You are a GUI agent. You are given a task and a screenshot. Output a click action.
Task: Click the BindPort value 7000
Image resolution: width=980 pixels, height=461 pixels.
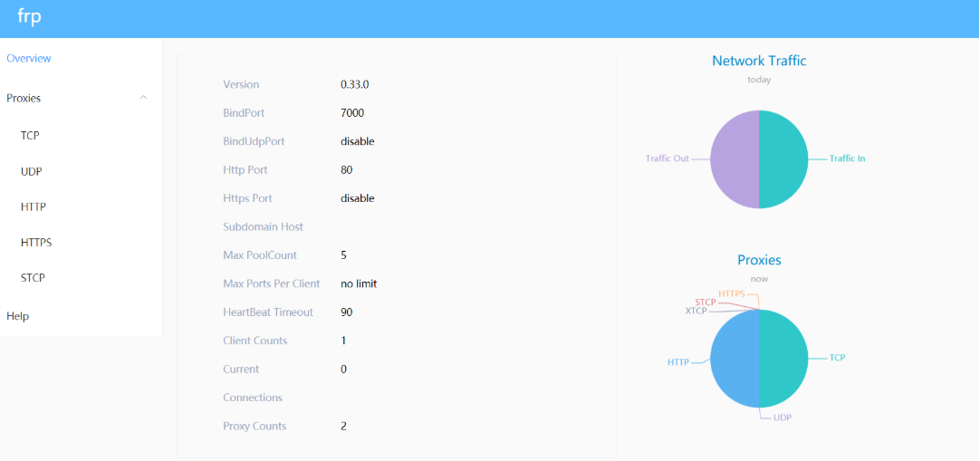tap(352, 113)
